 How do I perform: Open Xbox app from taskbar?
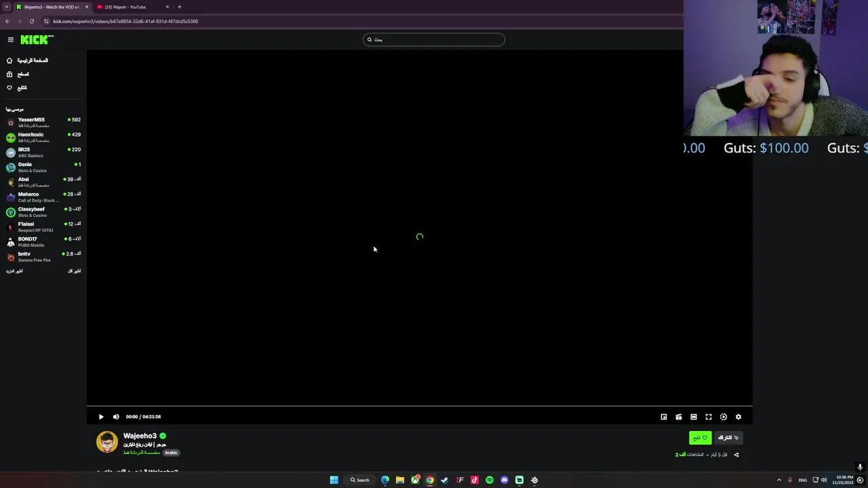click(x=415, y=480)
